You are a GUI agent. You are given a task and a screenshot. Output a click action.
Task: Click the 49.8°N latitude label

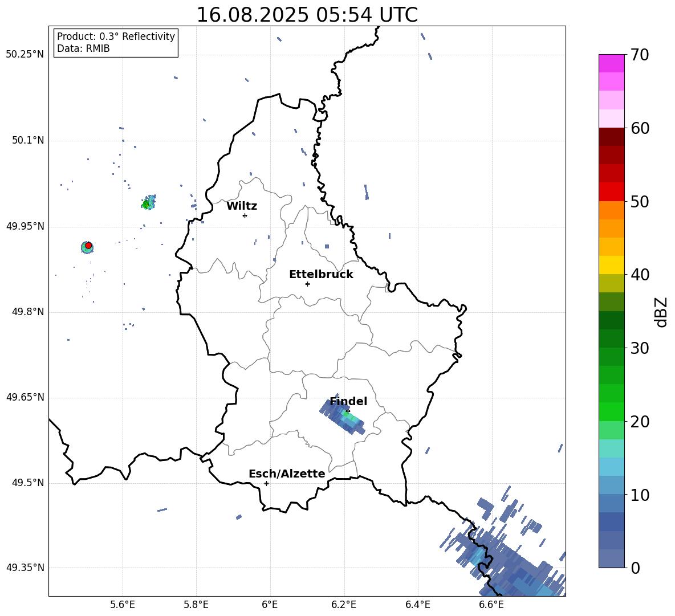click(28, 312)
